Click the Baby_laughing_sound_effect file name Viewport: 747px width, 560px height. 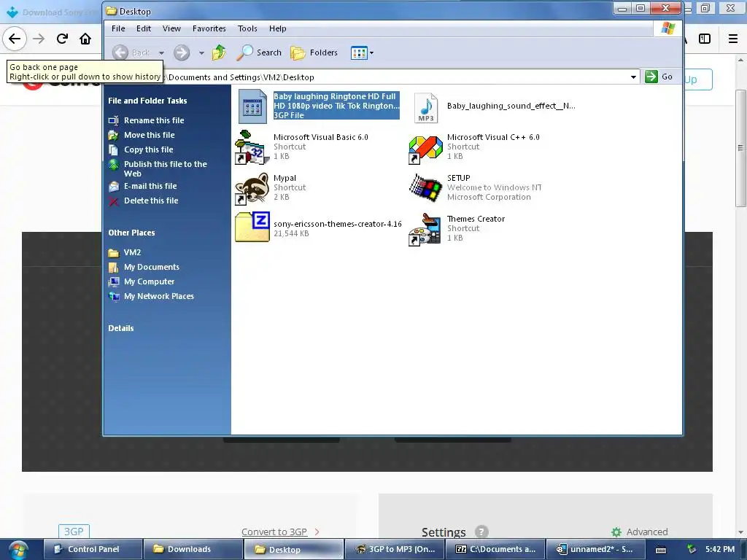(x=511, y=106)
